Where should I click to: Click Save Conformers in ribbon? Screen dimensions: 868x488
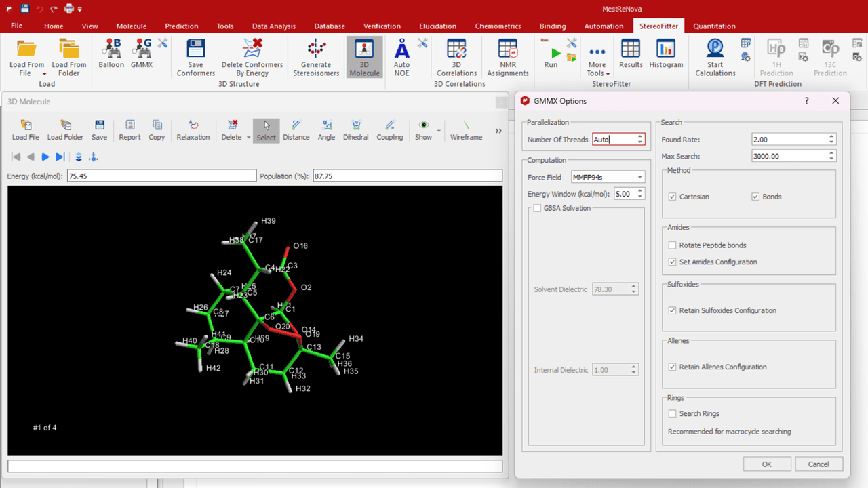pyautogui.click(x=196, y=57)
